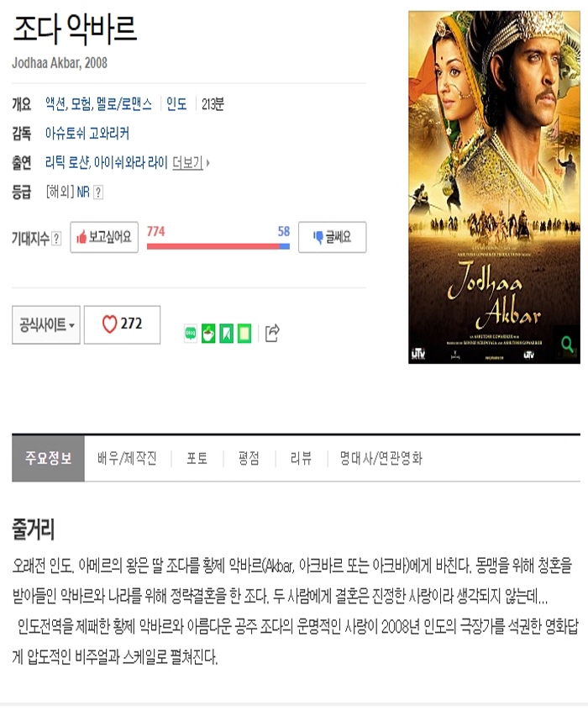
Task: Click the green bookmark share icon
Action: [x=227, y=334]
